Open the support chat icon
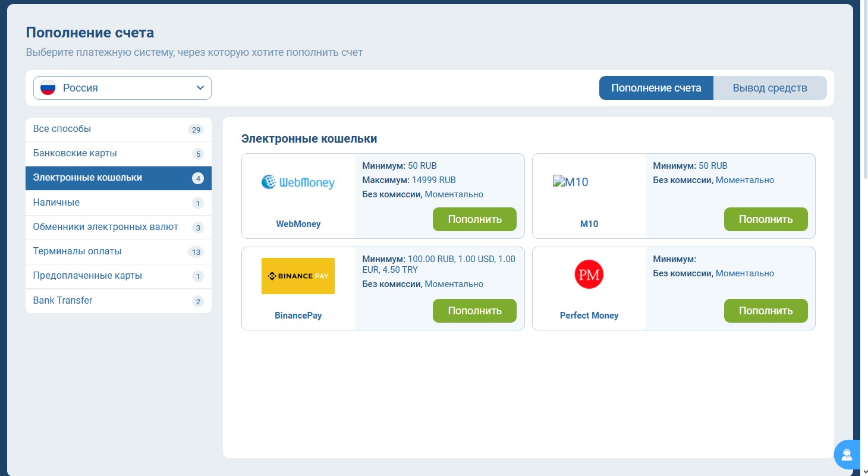The width and height of the screenshot is (868, 476). 847,455
